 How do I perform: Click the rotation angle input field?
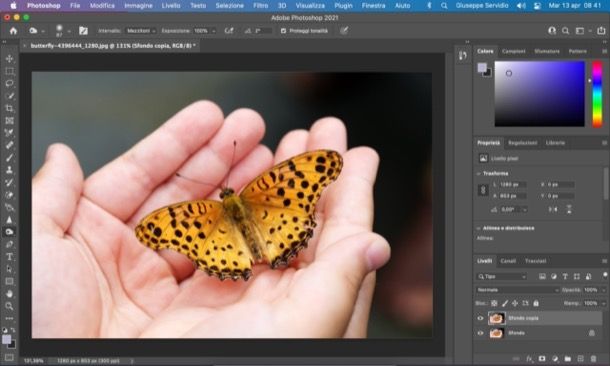(x=514, y=210)
